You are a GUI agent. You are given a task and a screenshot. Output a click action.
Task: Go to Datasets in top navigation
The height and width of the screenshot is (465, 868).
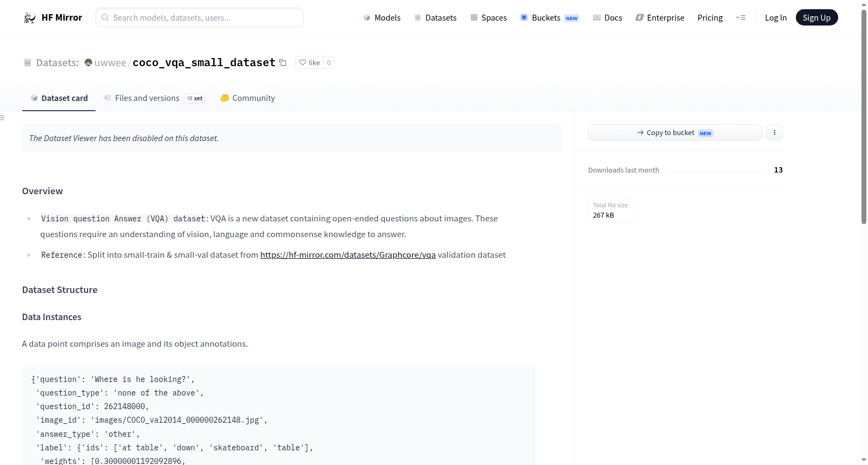pyautogui.click(x=436, y=17)
